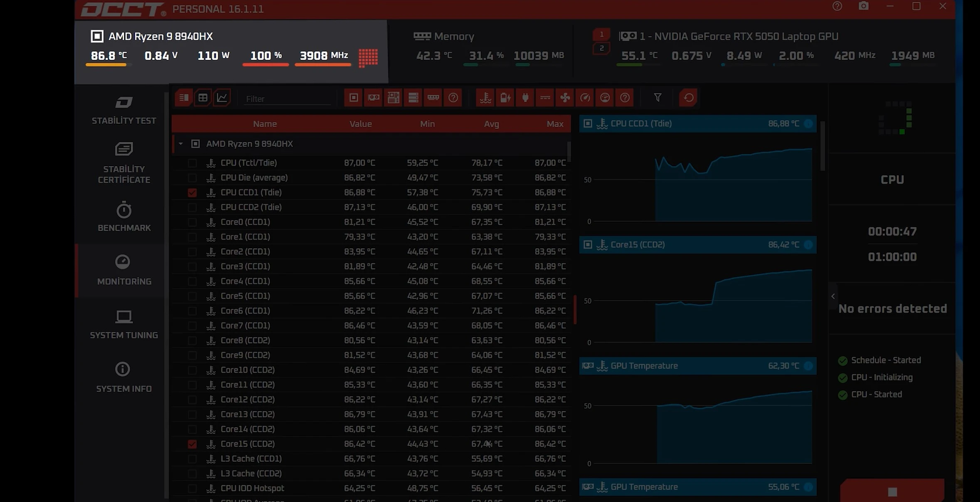Select the AMD Ryzen 9 8940HX summary panel

(231, 51)
